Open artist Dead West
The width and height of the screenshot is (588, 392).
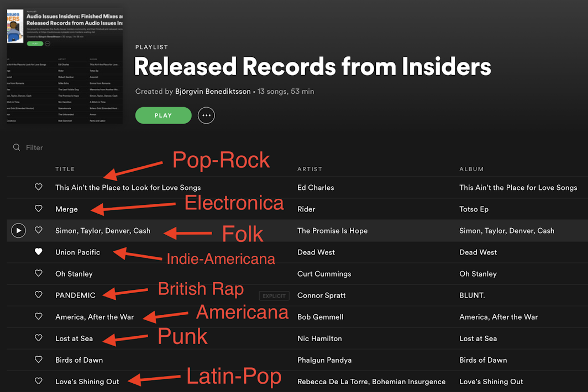point(316,252)
